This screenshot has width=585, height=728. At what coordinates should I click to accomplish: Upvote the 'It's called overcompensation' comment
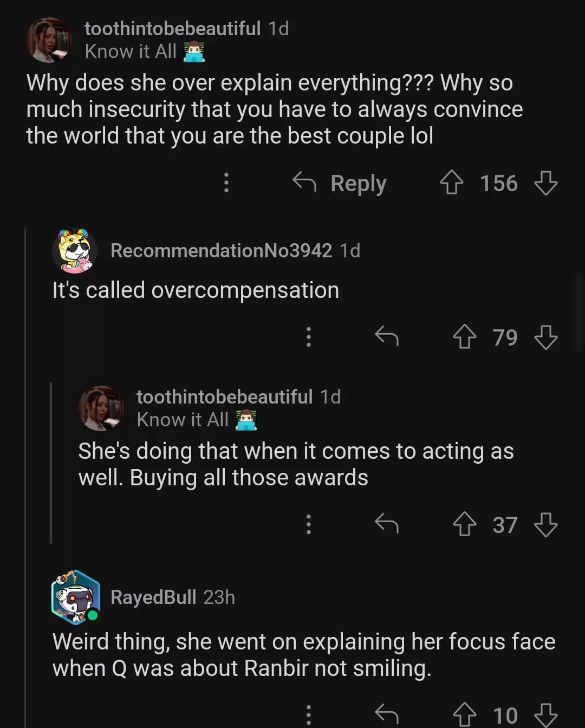click(x=464, y=337)
